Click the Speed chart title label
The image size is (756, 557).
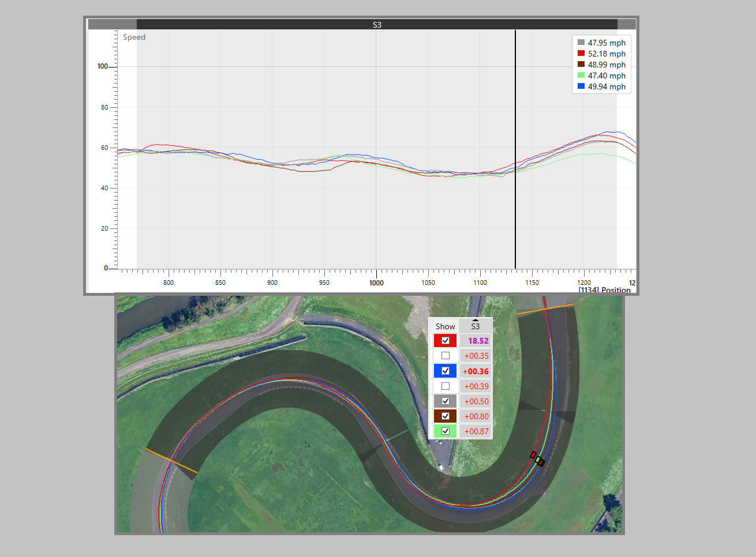pyautogui.click(x=134, y=37)
